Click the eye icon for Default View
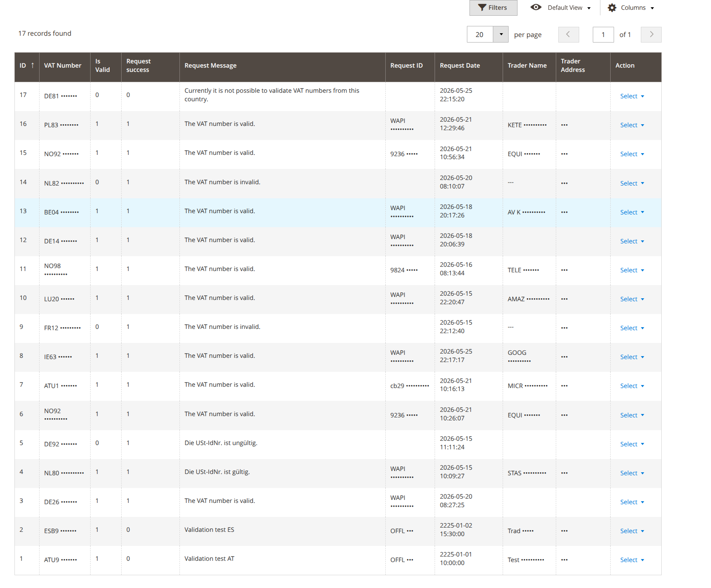The width and height of the screenshot is (711, 588). [x=536, y=7]
